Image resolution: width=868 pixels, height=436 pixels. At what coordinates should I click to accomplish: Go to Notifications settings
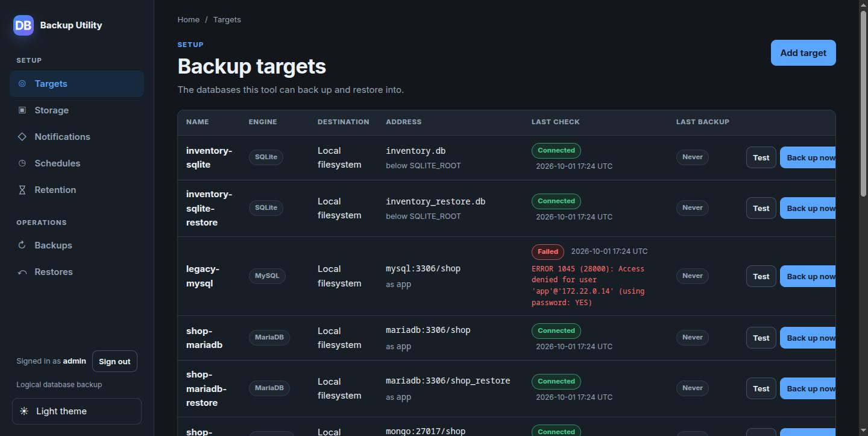click(x=77, y=137)
